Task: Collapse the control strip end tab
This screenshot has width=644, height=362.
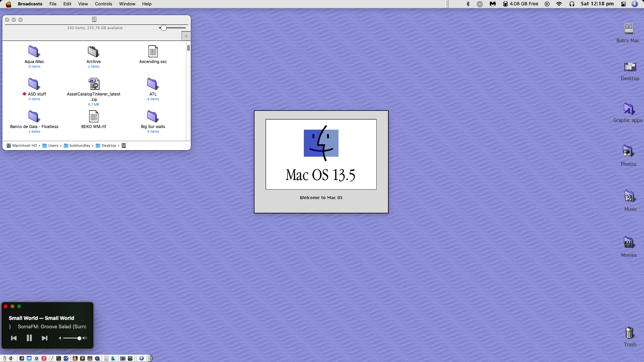Action: 151,358
